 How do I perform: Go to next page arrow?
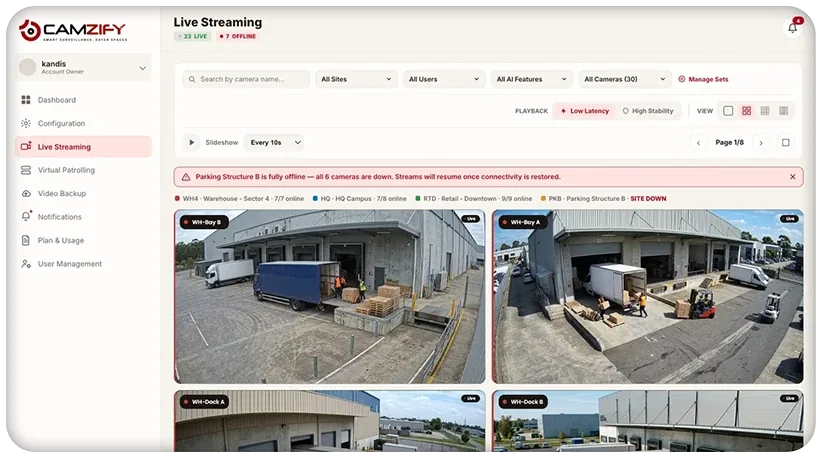coord(761,142)
